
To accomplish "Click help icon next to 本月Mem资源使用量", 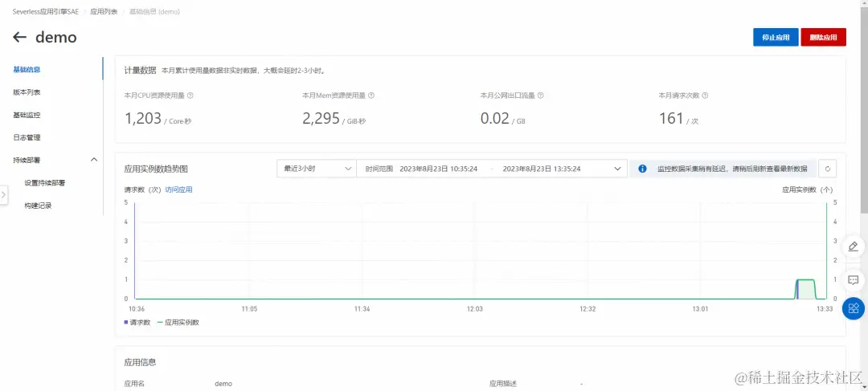I will [x=371, y=95].
